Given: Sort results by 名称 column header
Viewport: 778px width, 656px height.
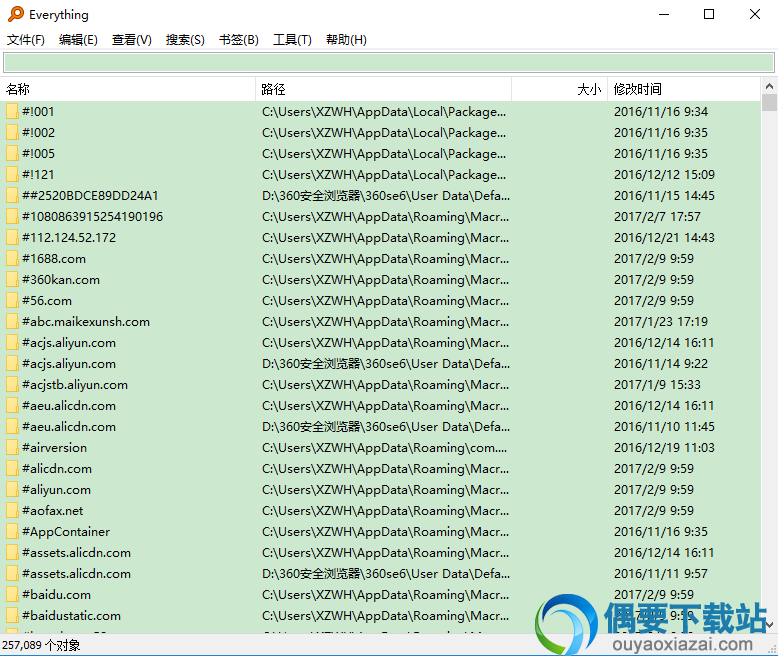Looking at the screenshot, I should pos(128,89).
